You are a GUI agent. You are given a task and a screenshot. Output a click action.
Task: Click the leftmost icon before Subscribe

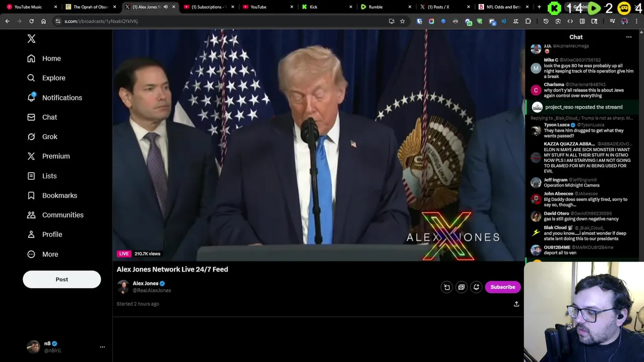tap(447, 287)
